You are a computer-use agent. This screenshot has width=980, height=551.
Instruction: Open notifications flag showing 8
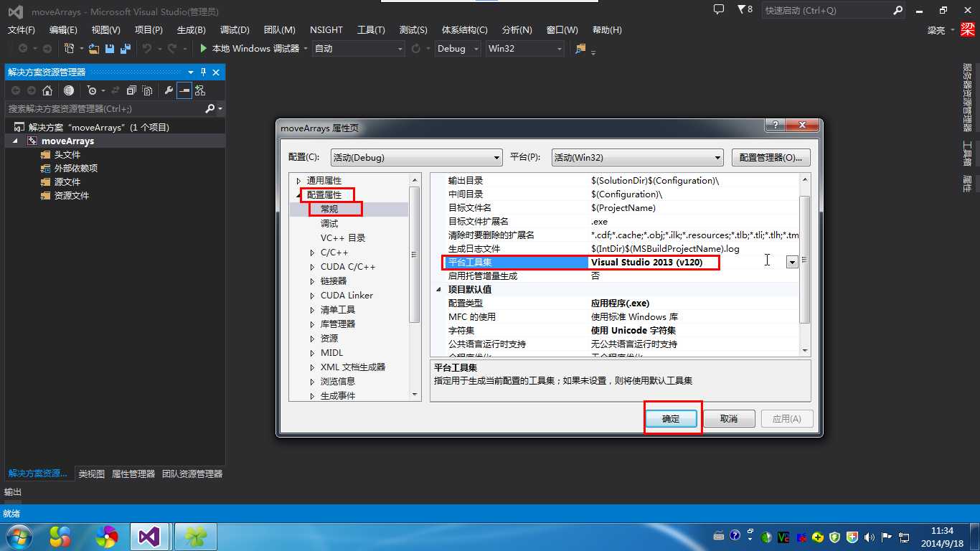(x=745, y=10)
